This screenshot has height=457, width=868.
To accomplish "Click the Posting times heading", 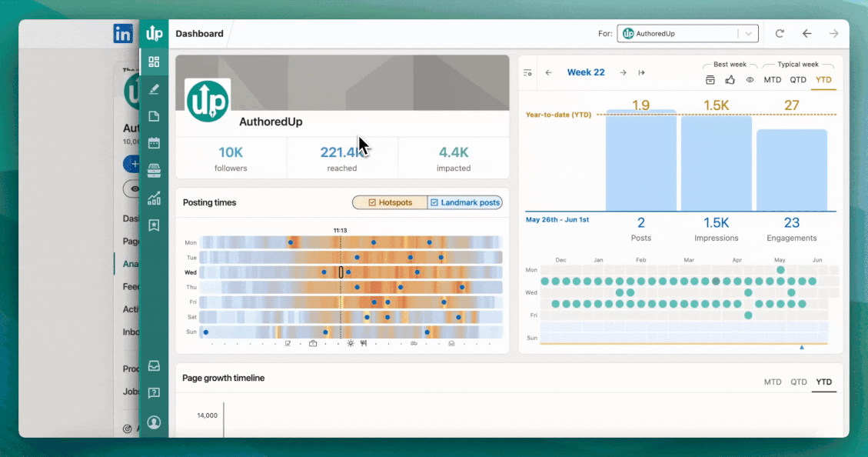I will point(209,203).
